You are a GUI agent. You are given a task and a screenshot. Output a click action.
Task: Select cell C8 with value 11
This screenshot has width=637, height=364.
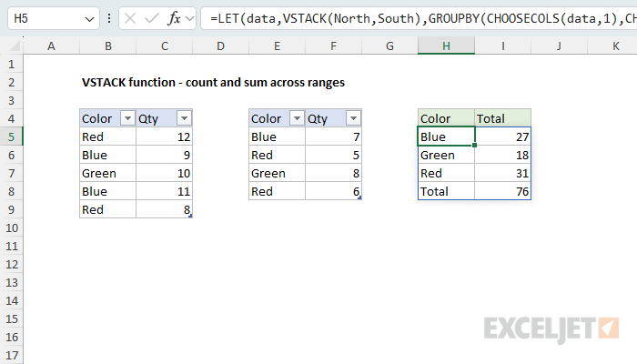click(x=164, y=192)
